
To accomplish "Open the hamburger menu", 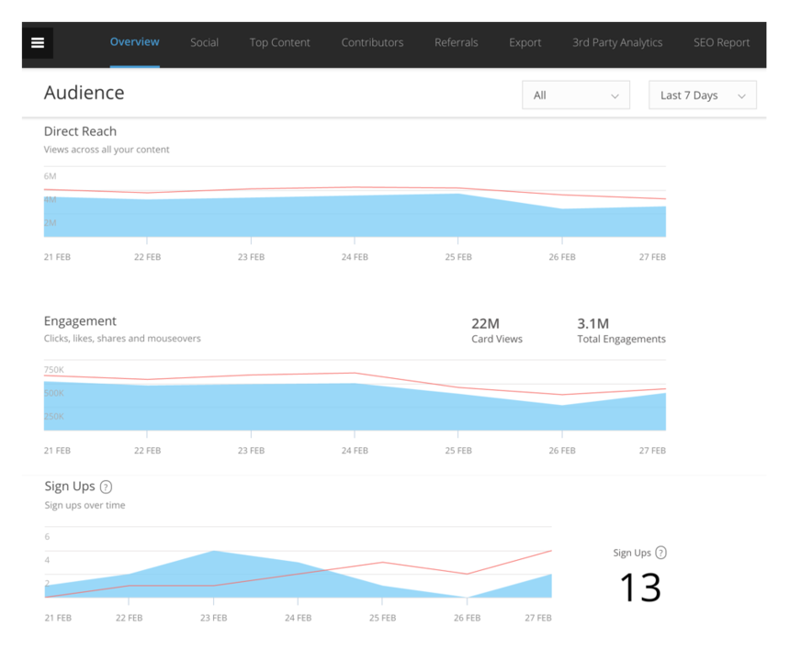I will [38, 43].
